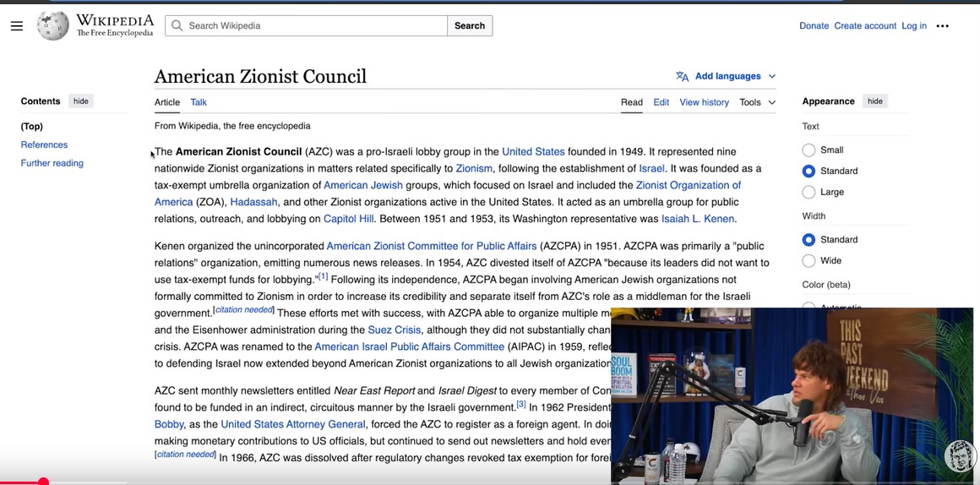Open American Zionist Committee for Public Affairs link
Viewport: 980px width, 485px height.
[x=431, y=246]
